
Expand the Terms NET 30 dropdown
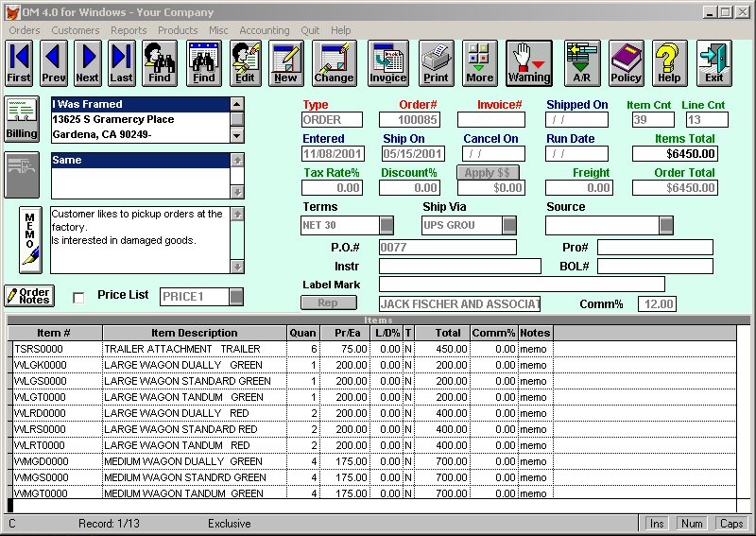pyautogui.click(x=387, y=225)
